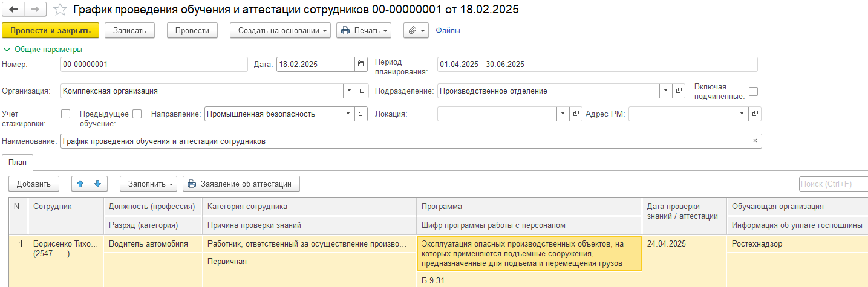
Task: Move the row down with blue arrow
Action: click(98, 184)
